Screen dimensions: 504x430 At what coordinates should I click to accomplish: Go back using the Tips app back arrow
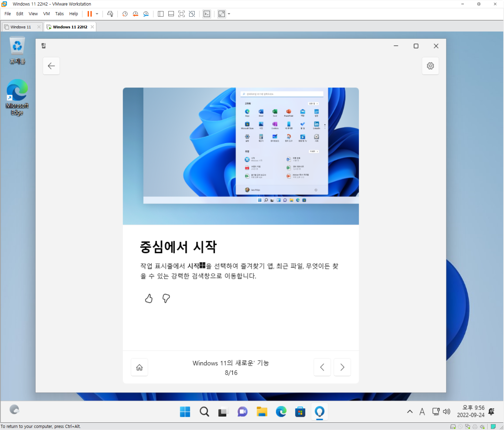[51, 66]
